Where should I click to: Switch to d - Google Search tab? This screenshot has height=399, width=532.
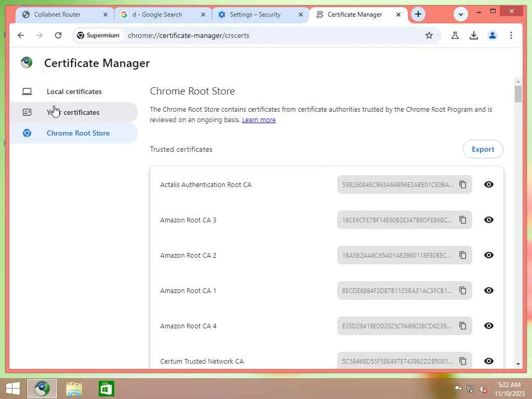coord(157,15)
